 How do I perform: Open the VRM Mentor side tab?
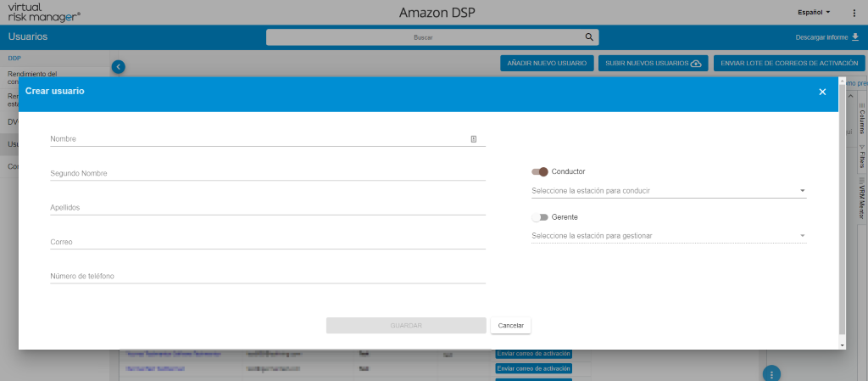click(x=861, y=199)
